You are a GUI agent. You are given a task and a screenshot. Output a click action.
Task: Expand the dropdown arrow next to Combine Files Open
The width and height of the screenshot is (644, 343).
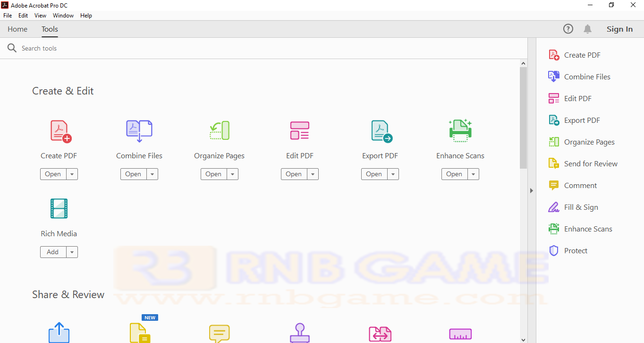152,174
